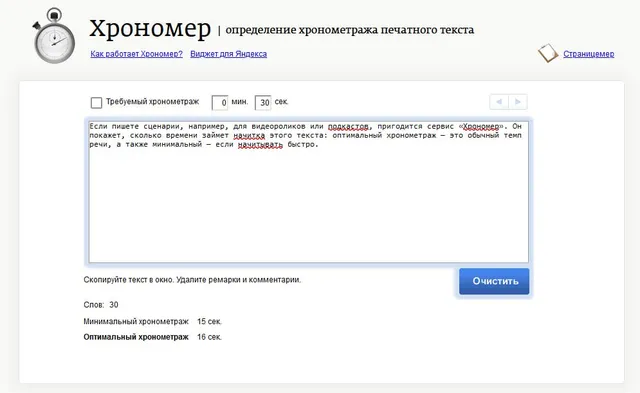This screenshot has width=640, height=393.
Task: Click the underlined word начитывать in text
Action: 260,144
